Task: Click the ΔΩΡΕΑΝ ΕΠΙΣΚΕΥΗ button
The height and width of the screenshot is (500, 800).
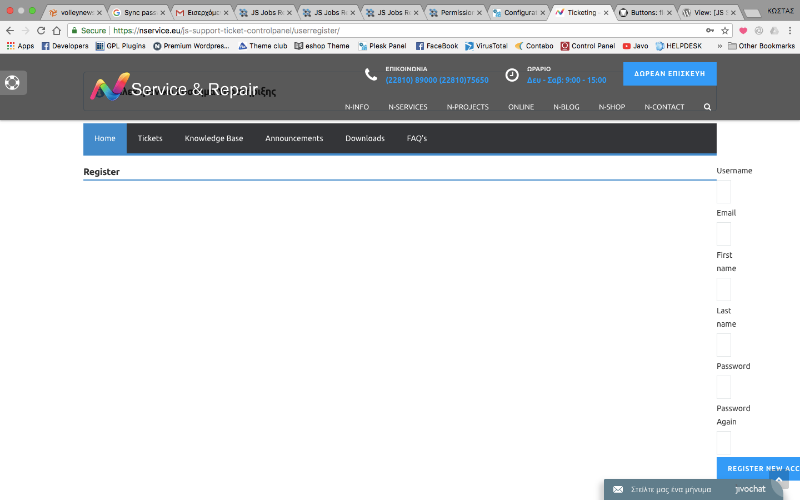Action: (669, 74)
